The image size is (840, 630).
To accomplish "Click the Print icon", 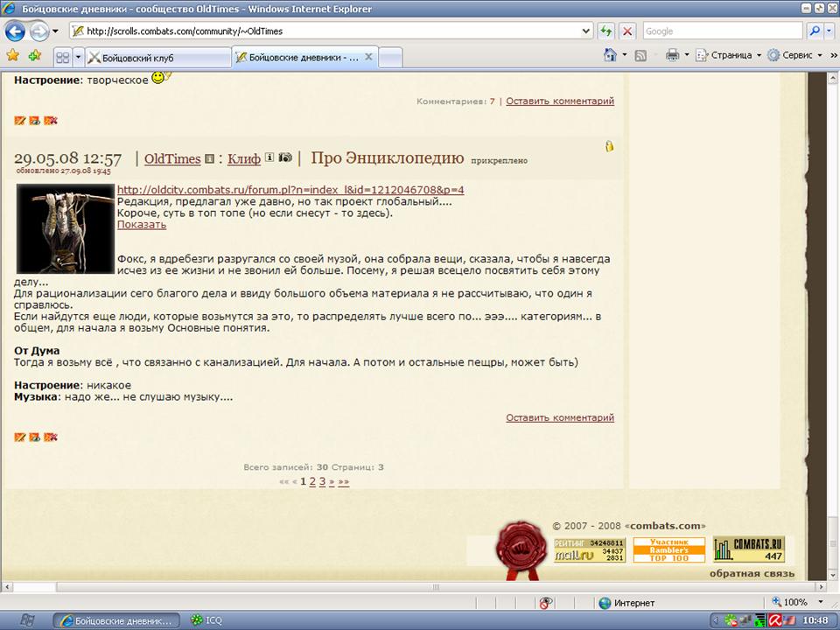I will [x=672, y=54].
